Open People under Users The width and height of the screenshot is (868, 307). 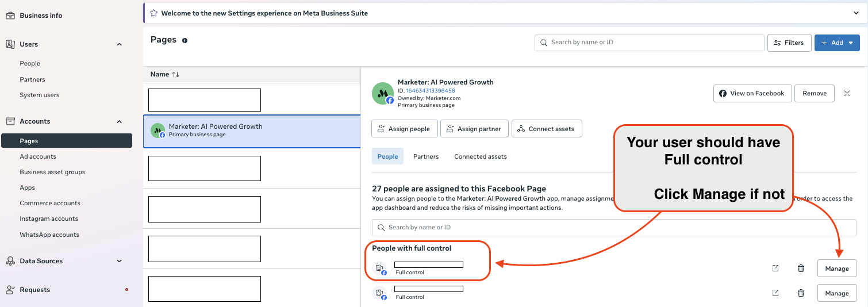click(30, 63)
